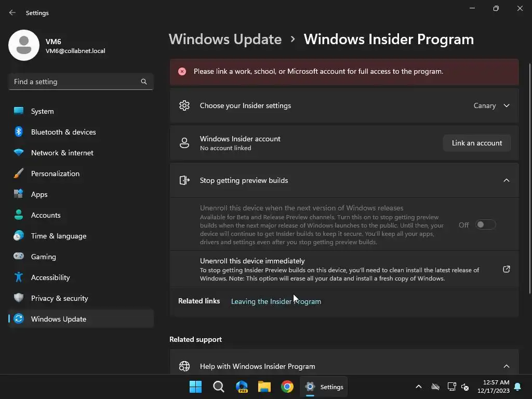
Task: Open System settings category
Action: coord(81,111)
